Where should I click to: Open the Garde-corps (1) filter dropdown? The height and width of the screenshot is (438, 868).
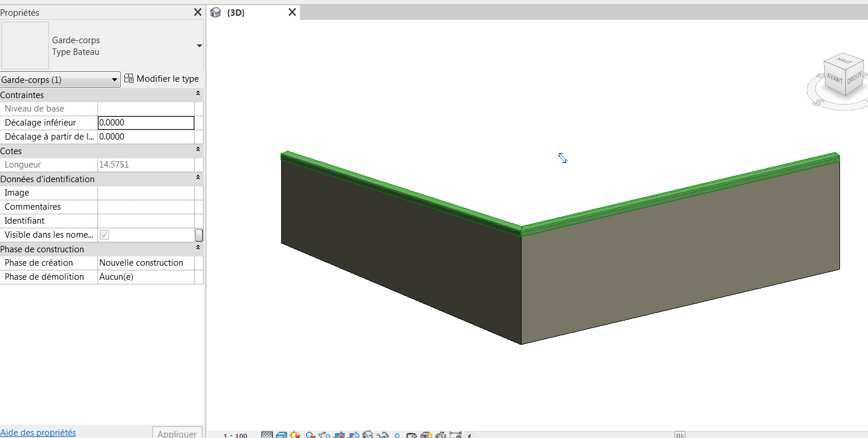[60, 80]
